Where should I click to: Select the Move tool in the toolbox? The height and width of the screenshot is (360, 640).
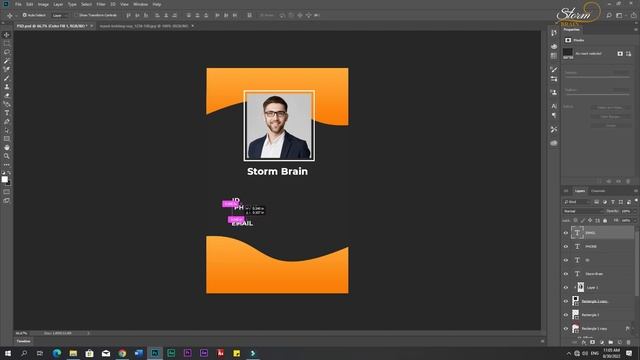pos(7,35)
